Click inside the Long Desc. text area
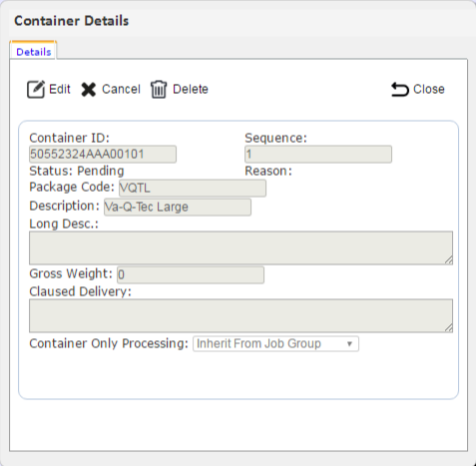This screenshot has height=466, width=476. pyautogui.click(x=240, y=248)
